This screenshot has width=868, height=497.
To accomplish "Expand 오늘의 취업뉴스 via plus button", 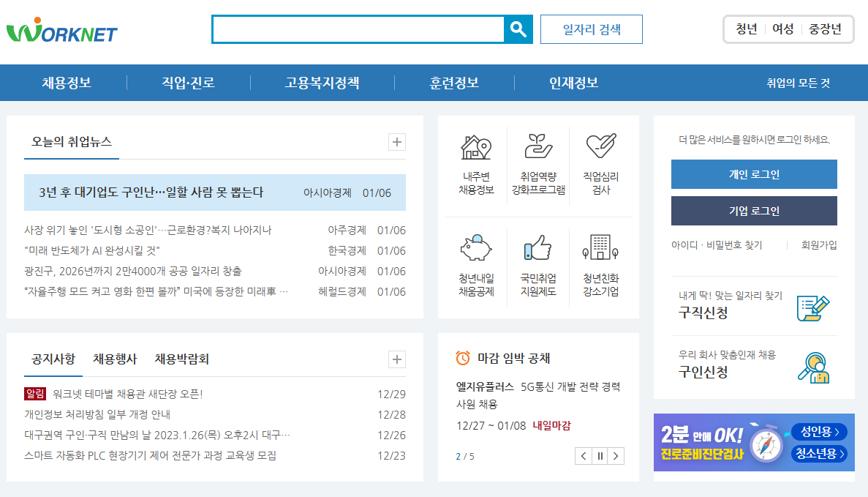I will pos(396,142).
